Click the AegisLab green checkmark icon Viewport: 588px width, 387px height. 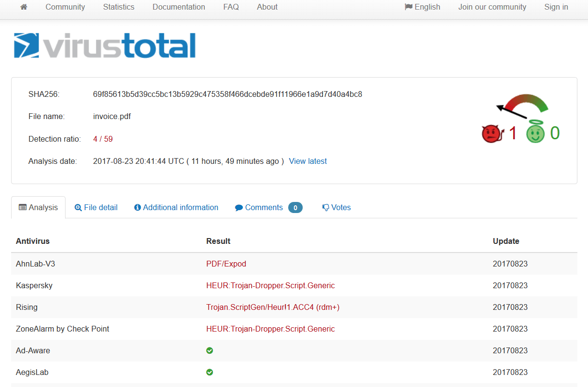click(x=210, y=372)
